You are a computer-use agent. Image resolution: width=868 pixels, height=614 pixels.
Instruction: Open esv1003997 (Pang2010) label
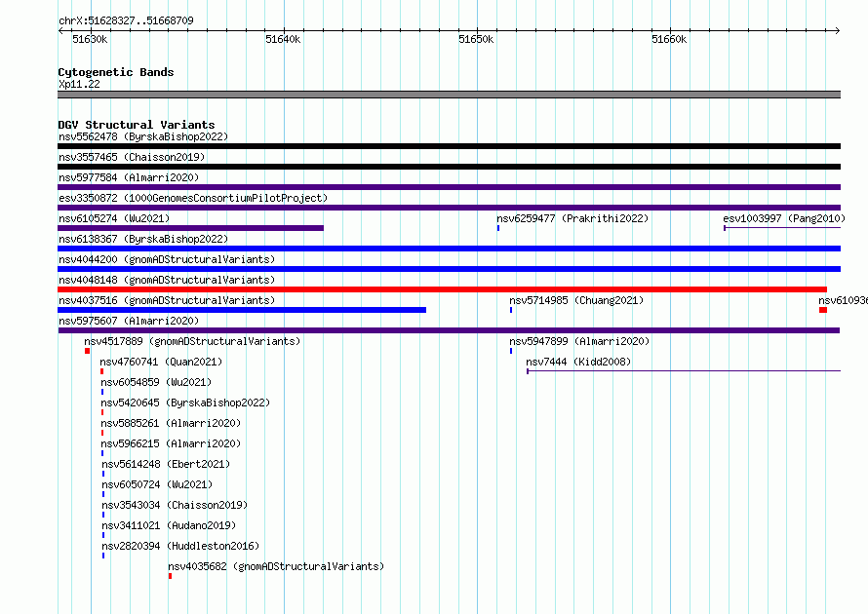click(x=784, y=218)
